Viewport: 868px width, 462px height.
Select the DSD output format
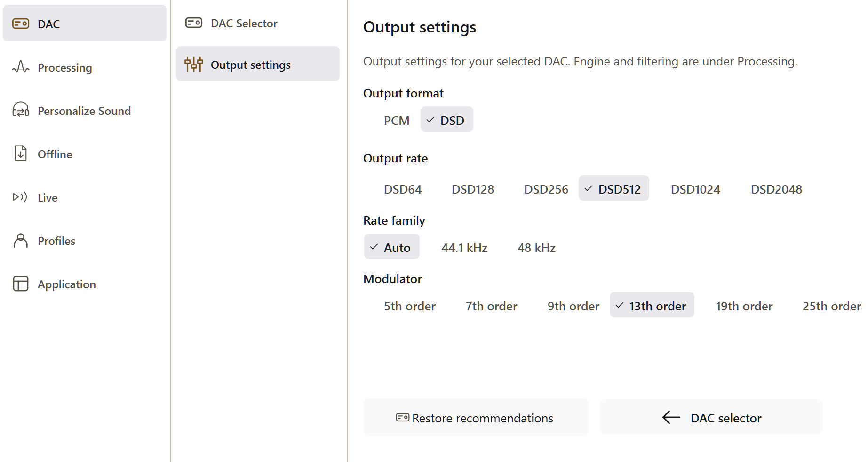coord(447,120)
